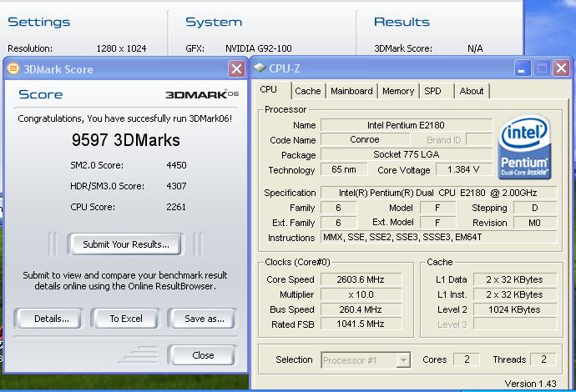This screenshot has height=392, width=576.
Task: Close the 3DMark Score window
Action: coord(236,68)
